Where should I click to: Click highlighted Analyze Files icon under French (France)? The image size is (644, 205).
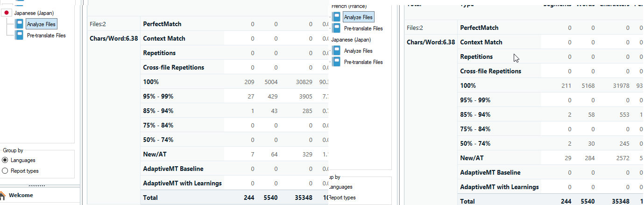[x=337, y=17]
